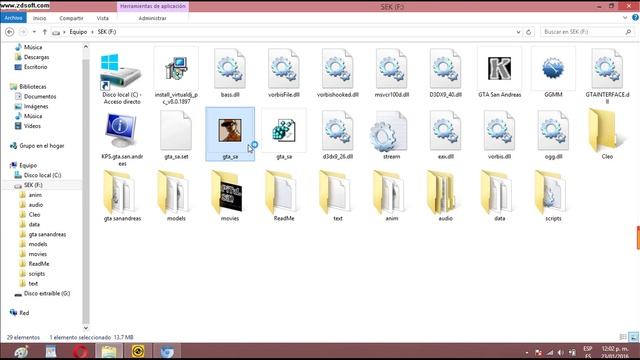Select the d3dx9_26.dll file
This screenshot has width=640, height=360.
[x=338, y=136]
